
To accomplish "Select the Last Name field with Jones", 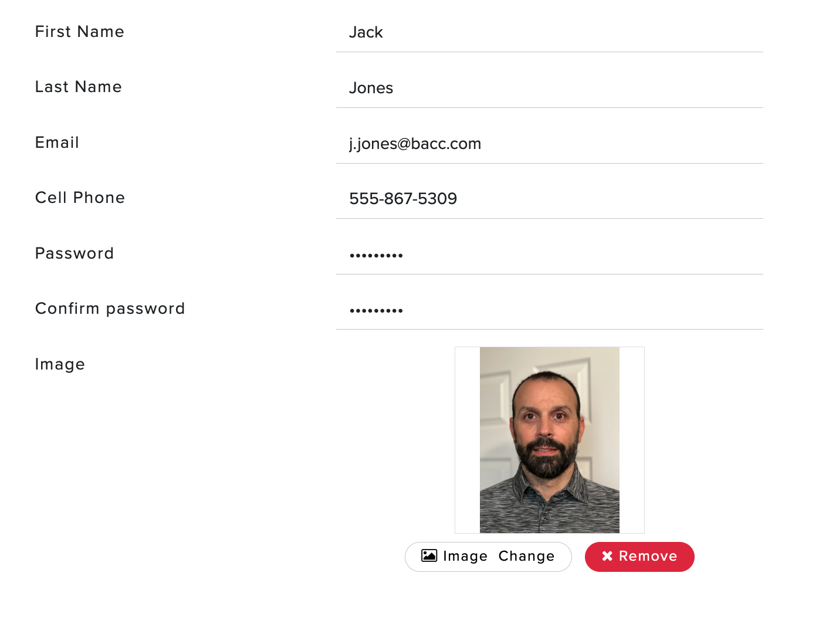I will 550,88.
